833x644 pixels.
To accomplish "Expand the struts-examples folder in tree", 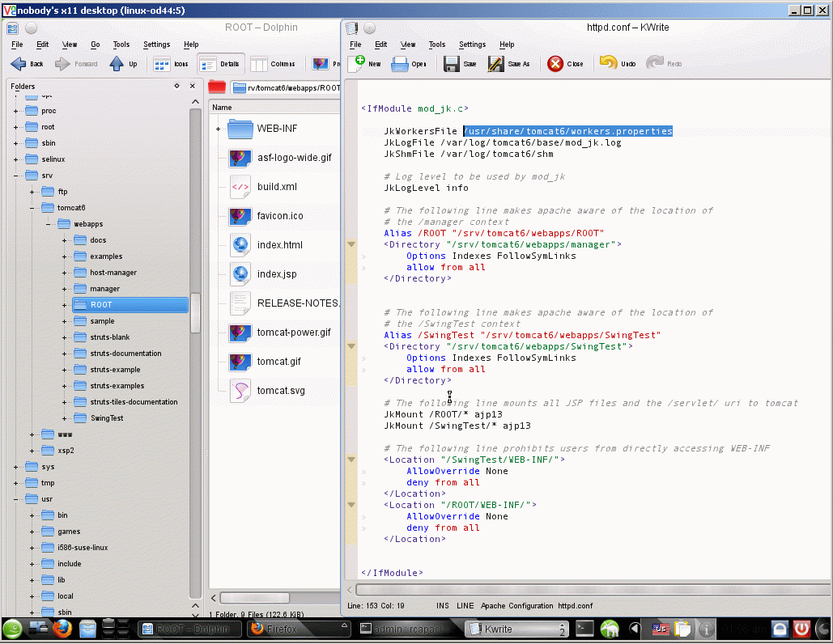I will pos(65,386).
